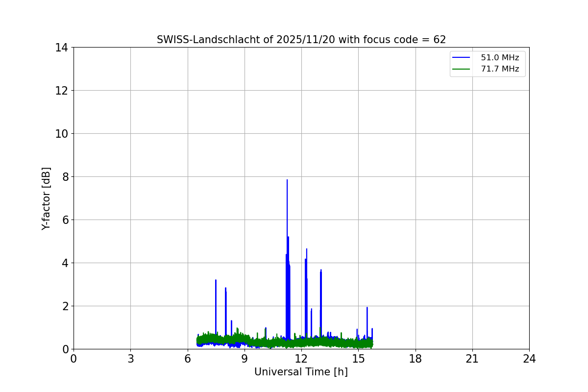Click the y-axis tick label 2

pos(65,306)
